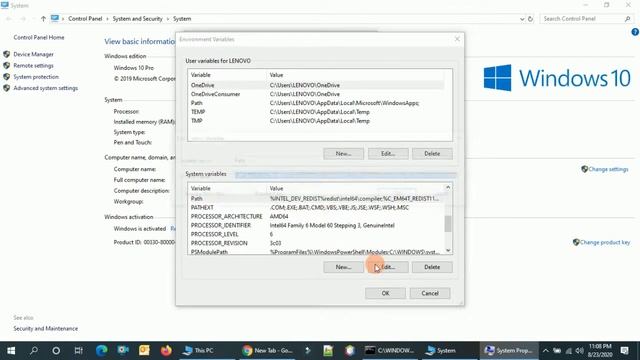Sort system variables by Value header
Image resolution: width=640 pixels, height=360 pixels.
coord(355,189)
